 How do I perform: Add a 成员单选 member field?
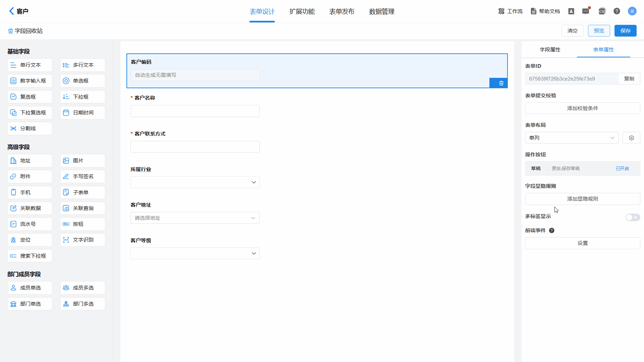30,288
